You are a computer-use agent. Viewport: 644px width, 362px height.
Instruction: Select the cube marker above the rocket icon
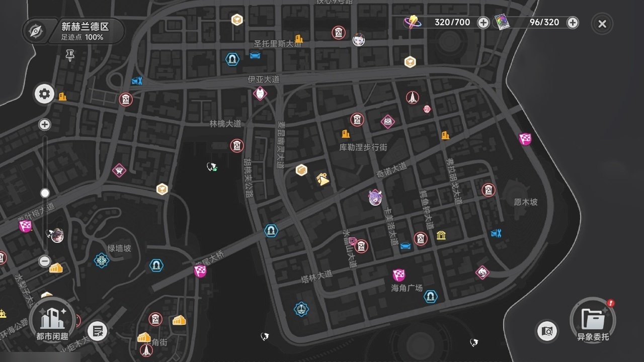coord(411,62)
